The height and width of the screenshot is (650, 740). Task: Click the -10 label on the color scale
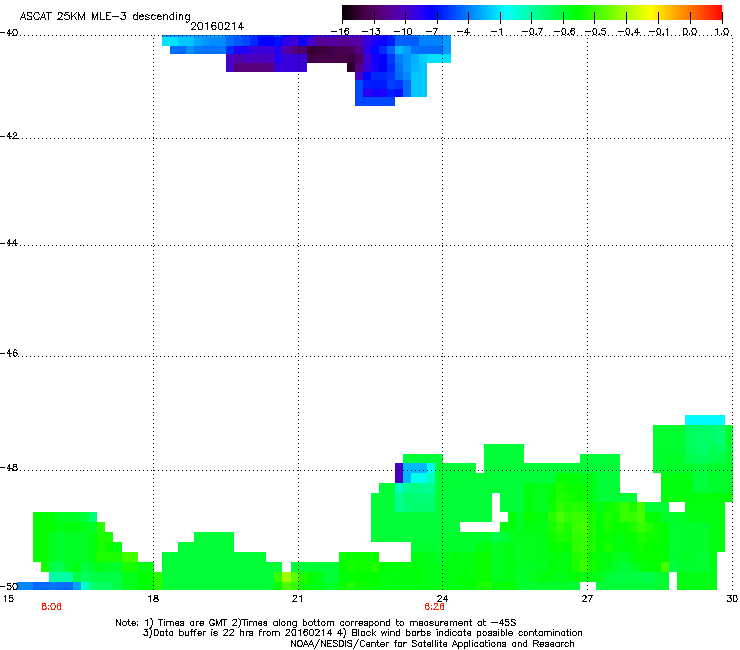[403, 32]
